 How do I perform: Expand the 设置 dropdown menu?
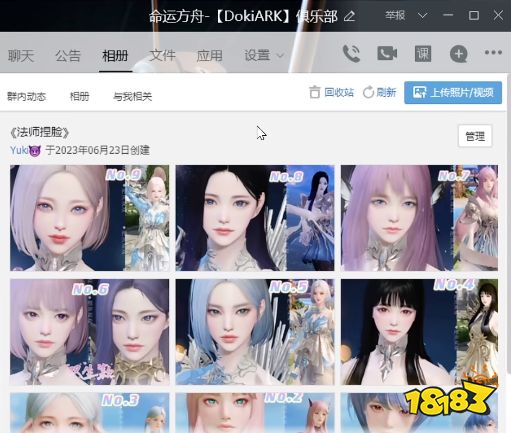[x=264, y=56]
